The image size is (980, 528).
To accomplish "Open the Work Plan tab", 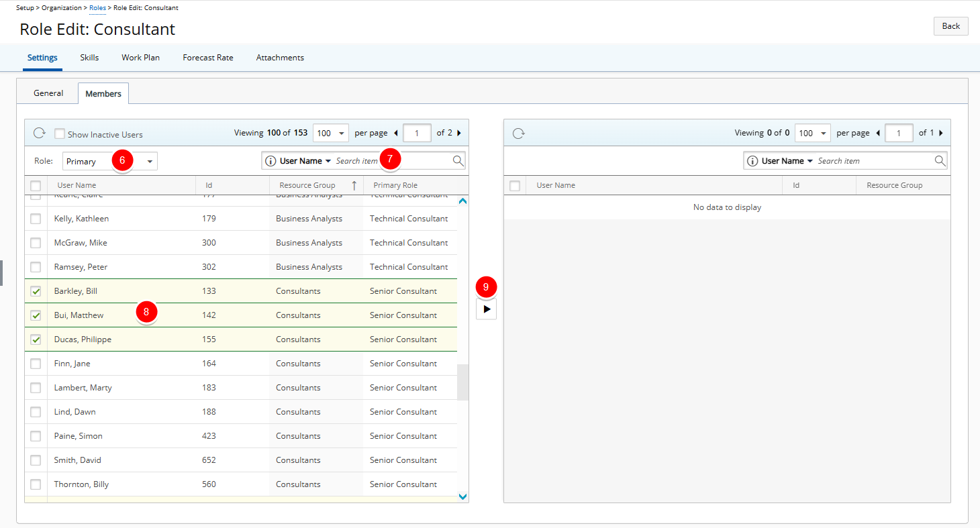I will 141,58.
